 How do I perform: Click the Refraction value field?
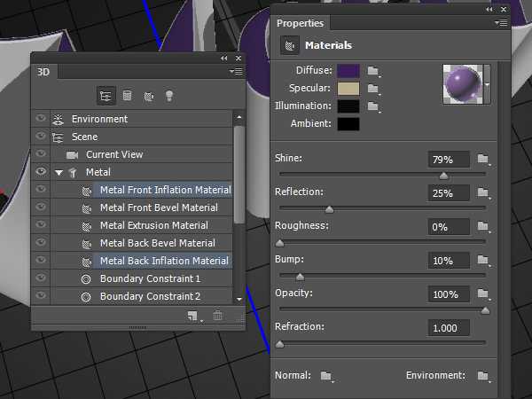click(x=448, y=327)
